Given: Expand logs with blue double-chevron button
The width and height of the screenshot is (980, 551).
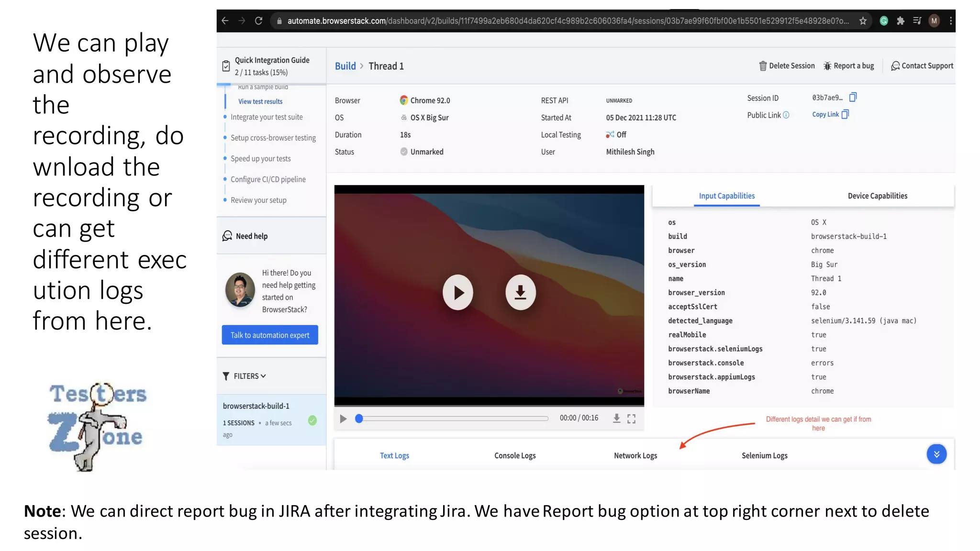Looking at the screenshot, I should 936,454.
